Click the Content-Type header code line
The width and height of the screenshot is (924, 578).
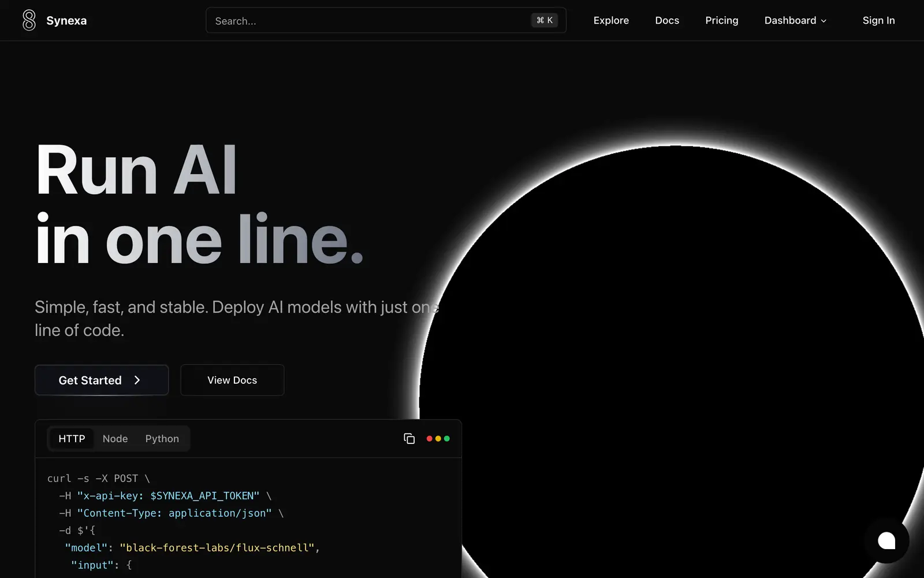tap(171, 513)
